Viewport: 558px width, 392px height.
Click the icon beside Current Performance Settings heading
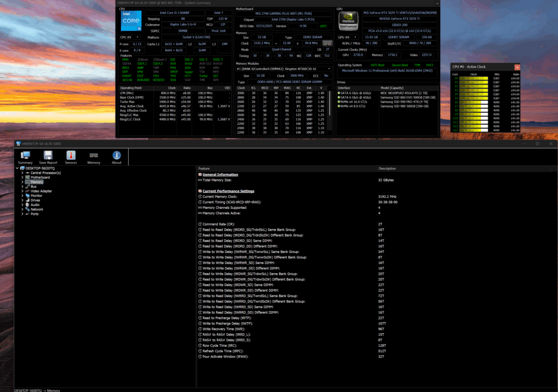(200, 191)
